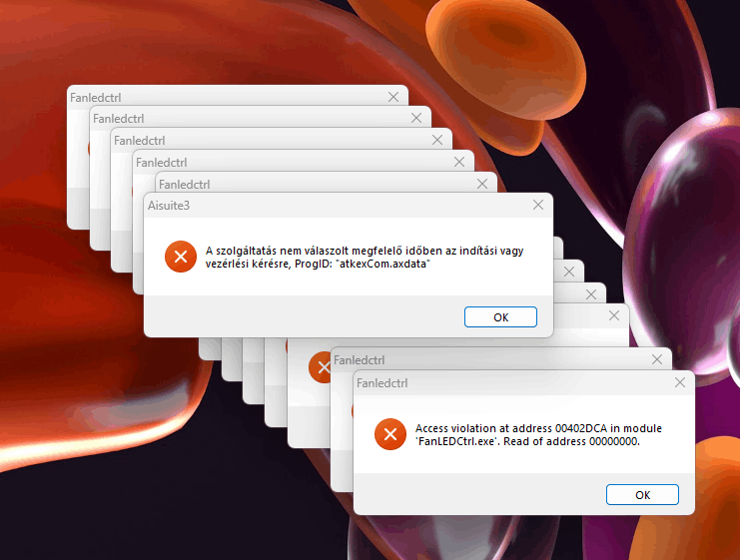Close the hidden window nearest Aisuite3's right edge

569,272
